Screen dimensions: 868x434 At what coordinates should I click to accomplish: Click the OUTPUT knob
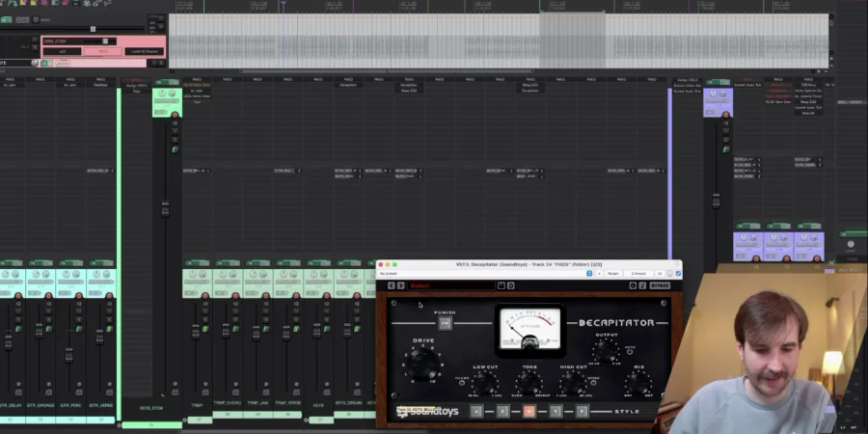pyautogui.click(x=607, y=351)
